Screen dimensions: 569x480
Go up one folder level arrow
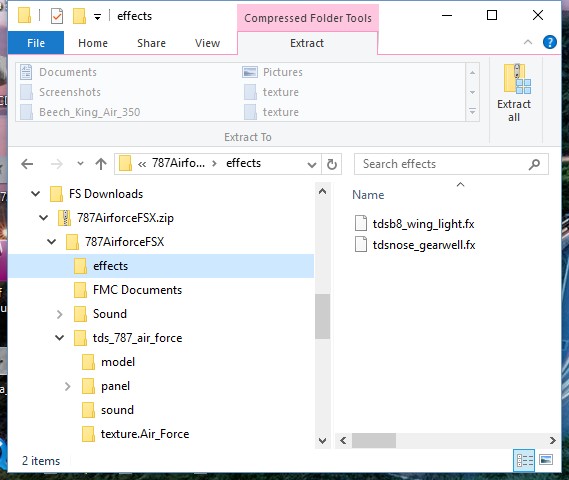(x=101, y=164)
